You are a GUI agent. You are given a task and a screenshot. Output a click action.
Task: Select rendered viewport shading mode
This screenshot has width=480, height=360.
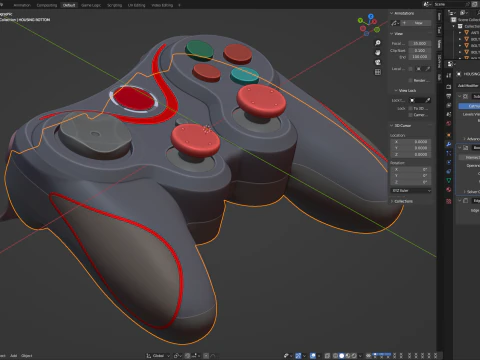pyautogui.click(x=354, y=356)
